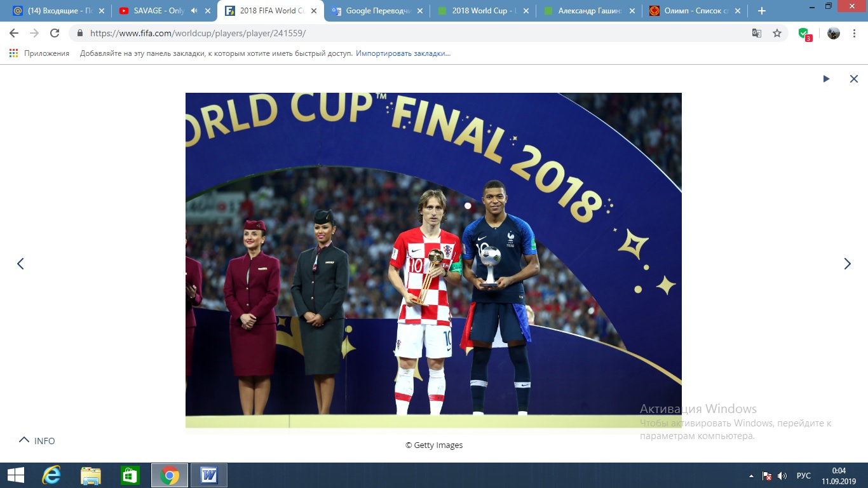This screenshot has height=488, width=868.
Task: Expand the INFO panel chevron
Action: tap(24, 440)
